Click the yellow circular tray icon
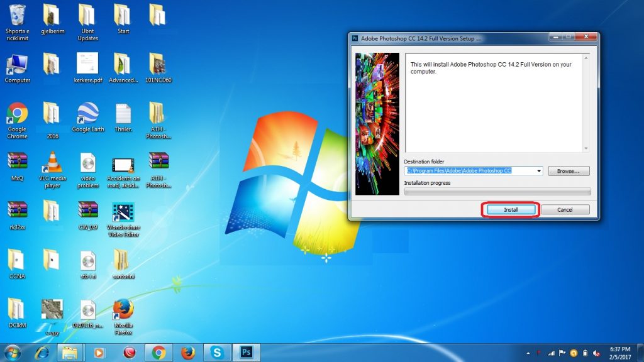The width and height of the screenshot is (644, 362). click(574, 353)
